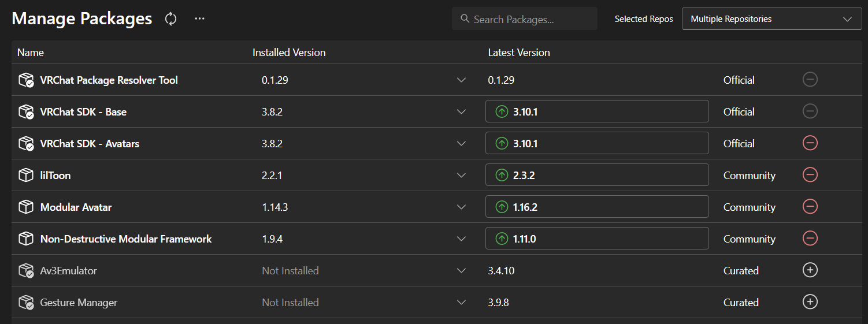Expand version dropdown for Modular Avatar

461,207
